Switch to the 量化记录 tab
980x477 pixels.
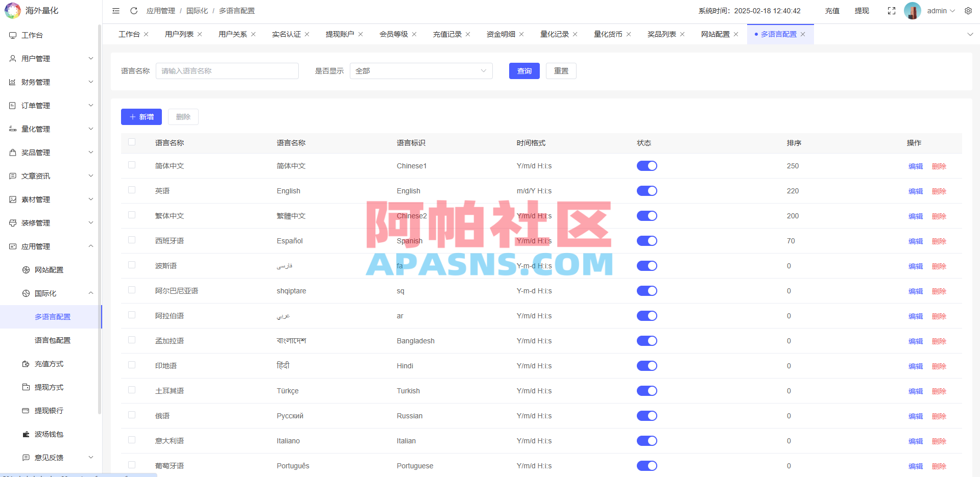(555, 34)
